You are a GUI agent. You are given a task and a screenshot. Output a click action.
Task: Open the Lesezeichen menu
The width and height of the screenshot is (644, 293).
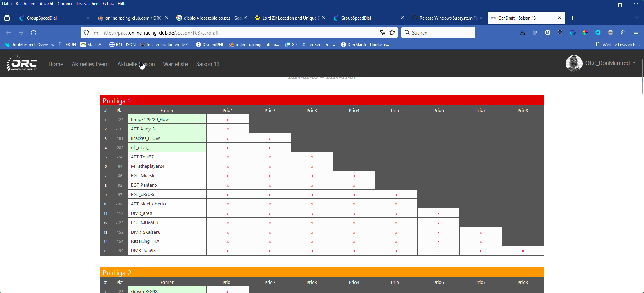tap(87, 4)
